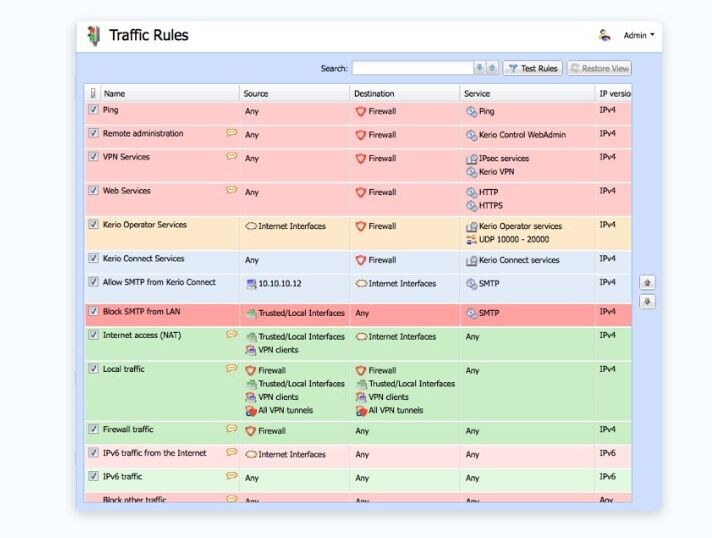
Task: Uncheck the Kerio Operator Services rule
Action: [93, 226]
